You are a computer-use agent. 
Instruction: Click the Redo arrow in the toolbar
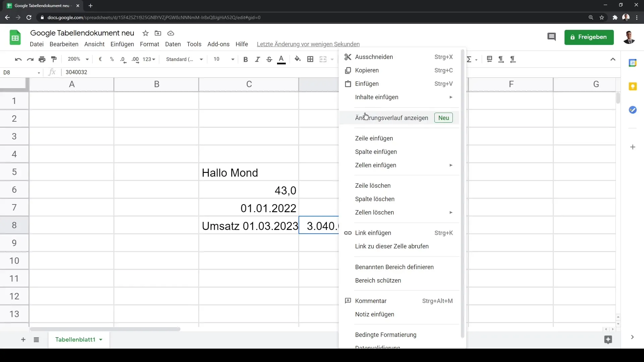coord(30,59)
